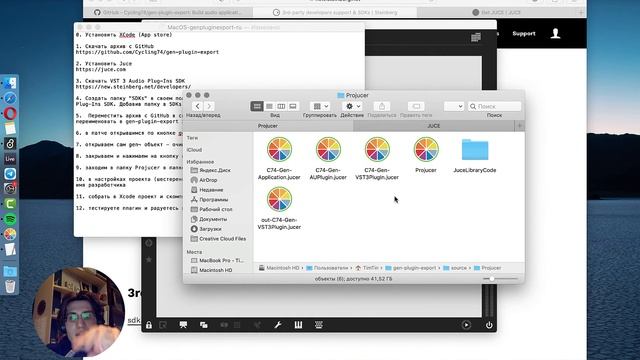Open Telegram from the Dock

coord(10,174)
